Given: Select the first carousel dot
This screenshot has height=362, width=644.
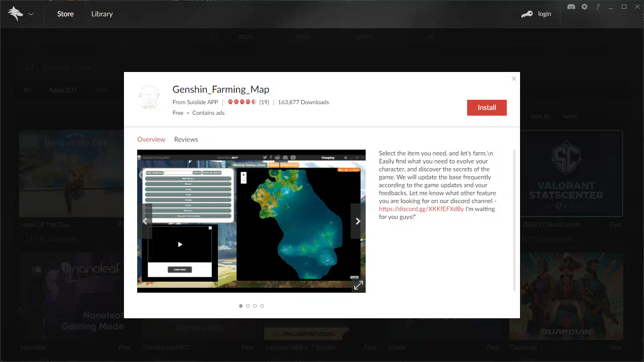Looking at the screenshot, I should (x=241, y=306).
